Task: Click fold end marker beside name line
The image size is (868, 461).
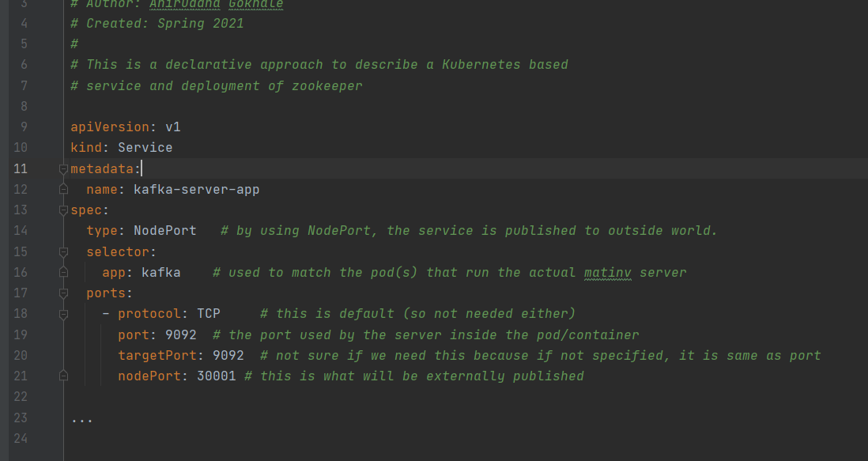Action: (x=63, y=189)
